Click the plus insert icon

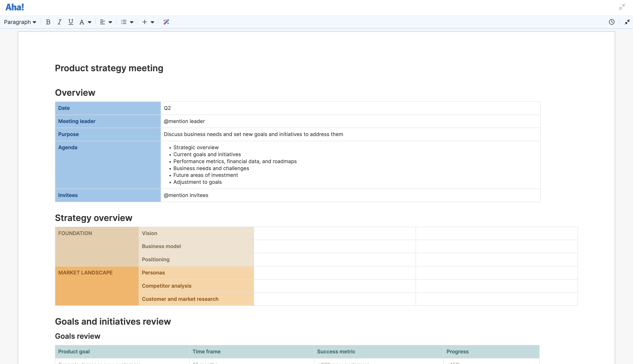[x=145, y=22]
